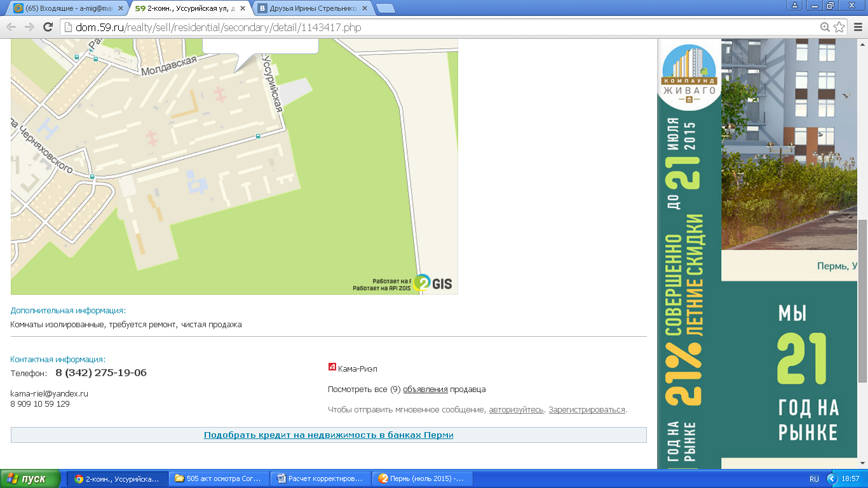Switch to the Входящие mail tab
This screenshot has width=868, height=488.
click(68, 9)
